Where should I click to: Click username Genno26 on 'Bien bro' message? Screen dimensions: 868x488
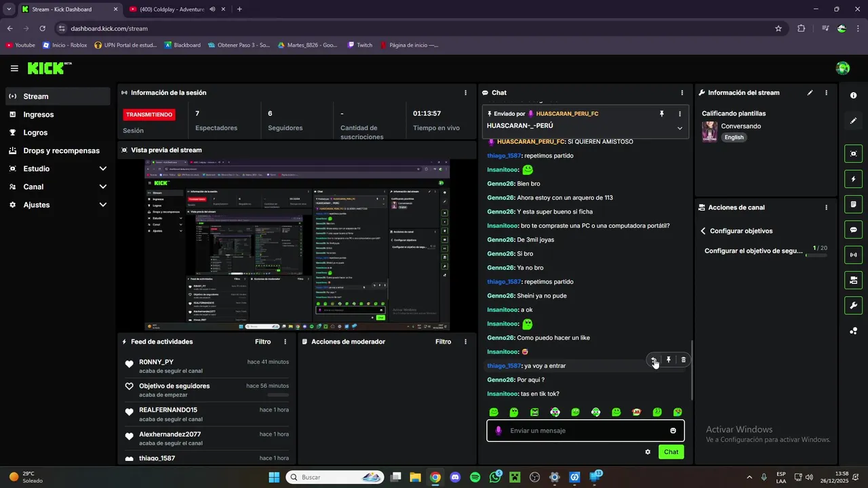501,184
